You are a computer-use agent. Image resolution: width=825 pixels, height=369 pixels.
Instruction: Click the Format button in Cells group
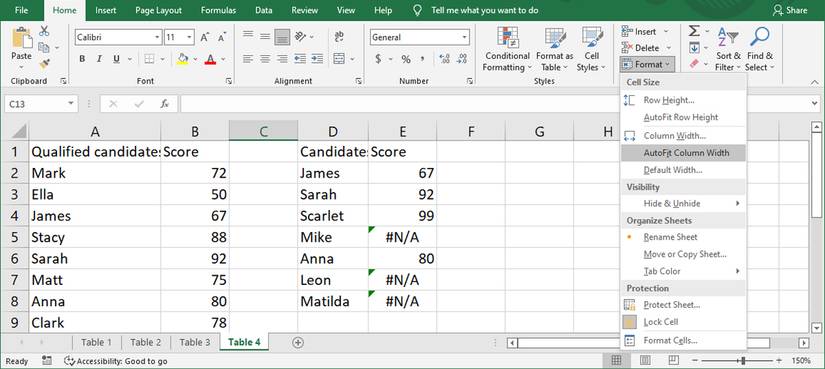(x=648, y=64)
